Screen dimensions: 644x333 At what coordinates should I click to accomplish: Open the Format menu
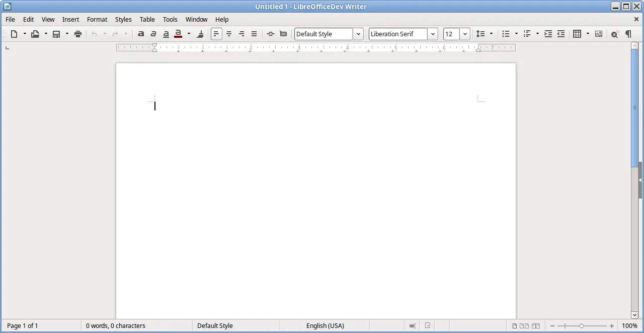click(x=97, y=19)
